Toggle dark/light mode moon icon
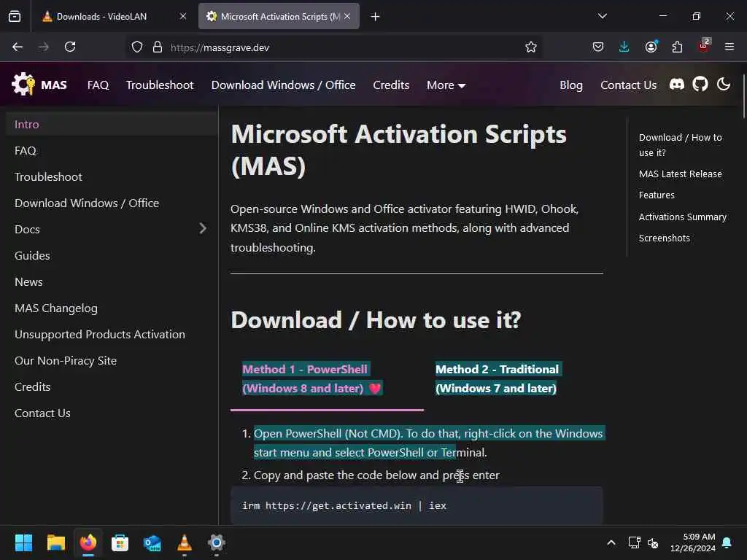The image size is (747, 560). click(x=724, y=85)
